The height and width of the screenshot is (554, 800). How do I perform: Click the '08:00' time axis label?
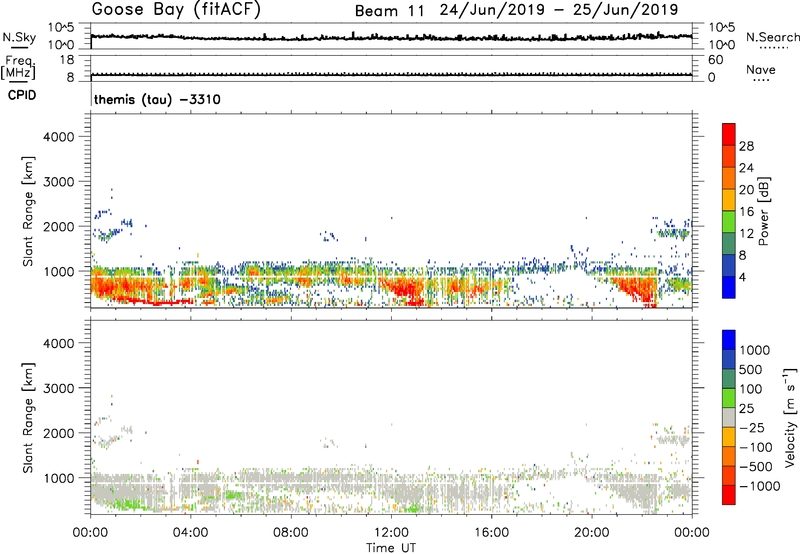[291, 533]
